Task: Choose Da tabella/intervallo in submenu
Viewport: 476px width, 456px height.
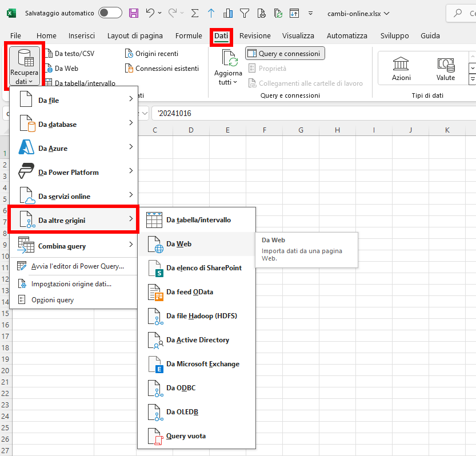Action: (197, 220)
